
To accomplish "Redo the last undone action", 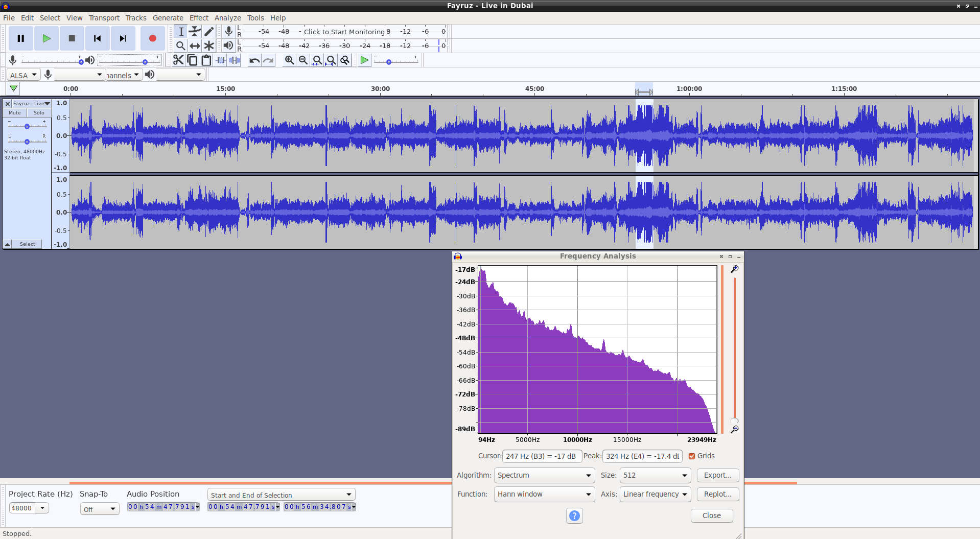I will pyautogui.click(x=268, y=60).
